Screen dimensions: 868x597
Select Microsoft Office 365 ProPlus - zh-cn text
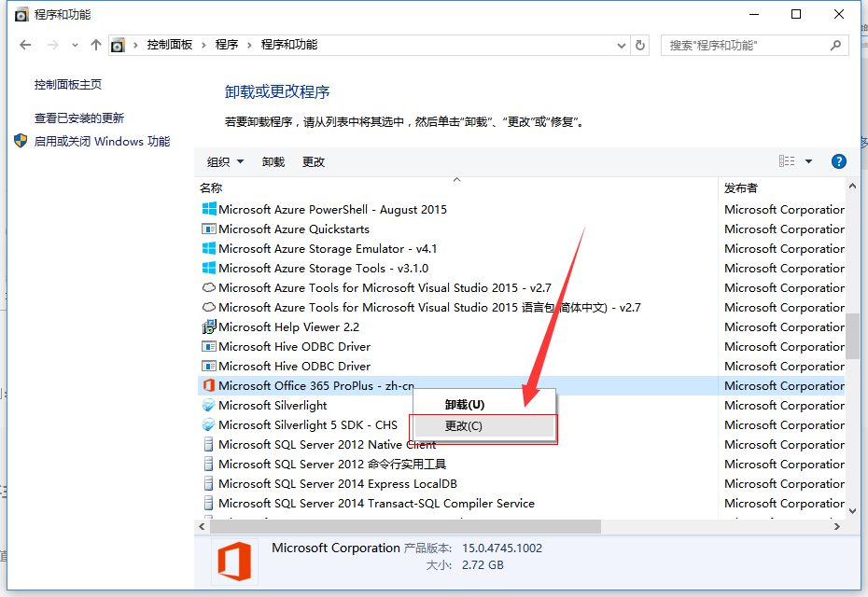tap(316, 385)
